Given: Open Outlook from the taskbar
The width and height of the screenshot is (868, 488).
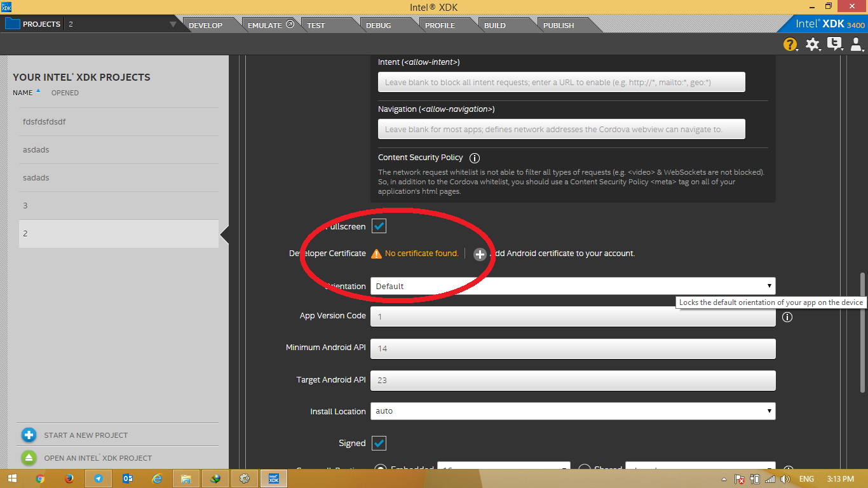Looking at the screenshot, I should 128,478.
